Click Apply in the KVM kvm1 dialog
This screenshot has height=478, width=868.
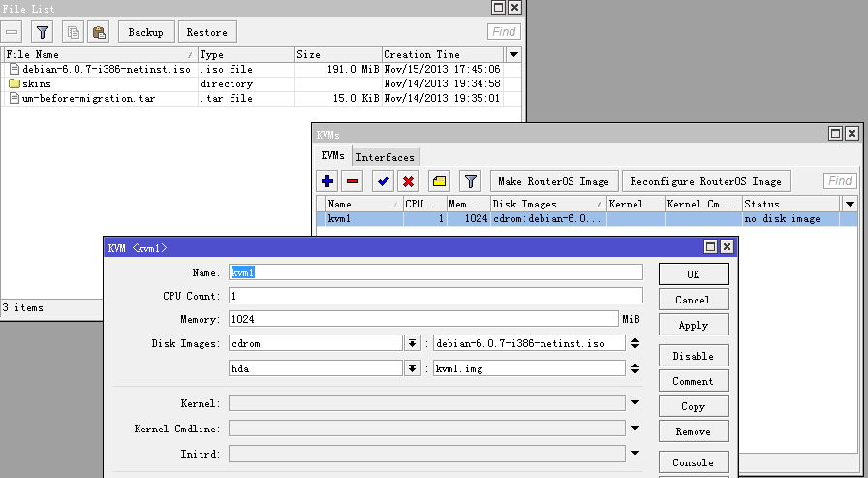coord(694,325)
